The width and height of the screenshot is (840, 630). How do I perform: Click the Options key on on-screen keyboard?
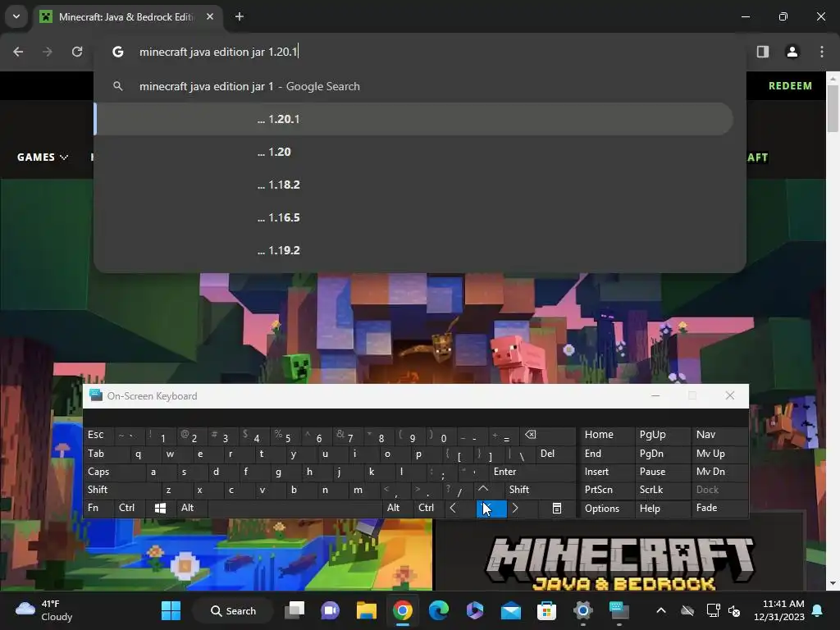click(x=607, y=508)
